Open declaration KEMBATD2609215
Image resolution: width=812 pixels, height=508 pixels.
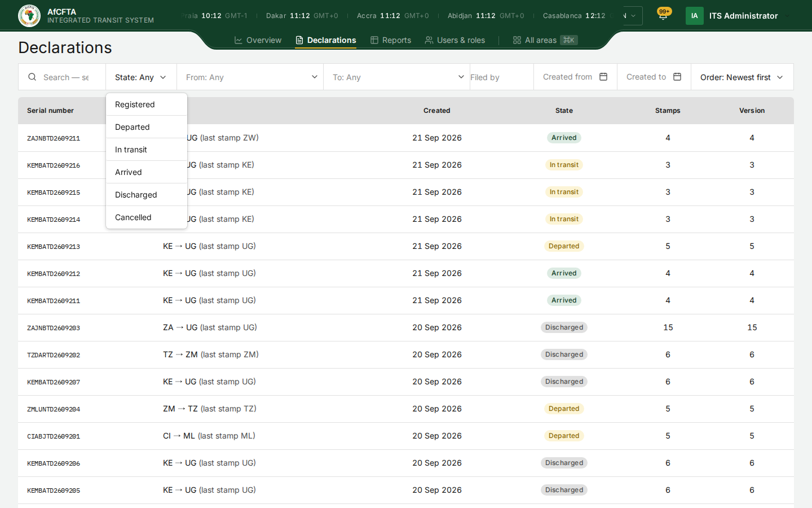[54, 192]
